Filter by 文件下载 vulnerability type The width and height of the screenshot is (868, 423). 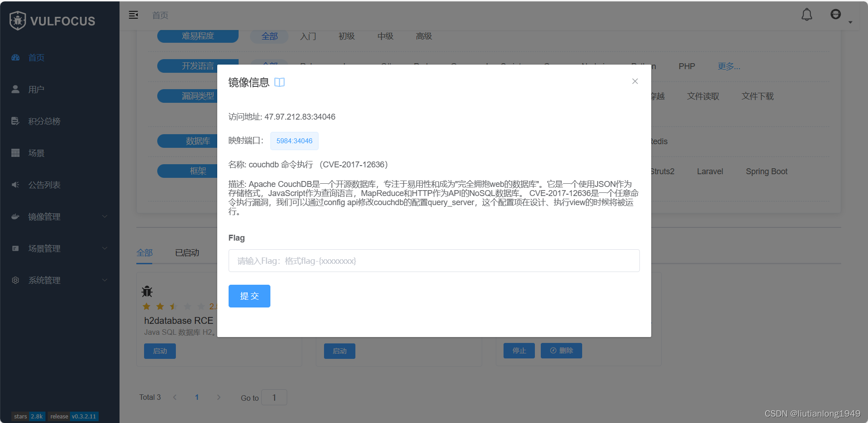[758, 96]
